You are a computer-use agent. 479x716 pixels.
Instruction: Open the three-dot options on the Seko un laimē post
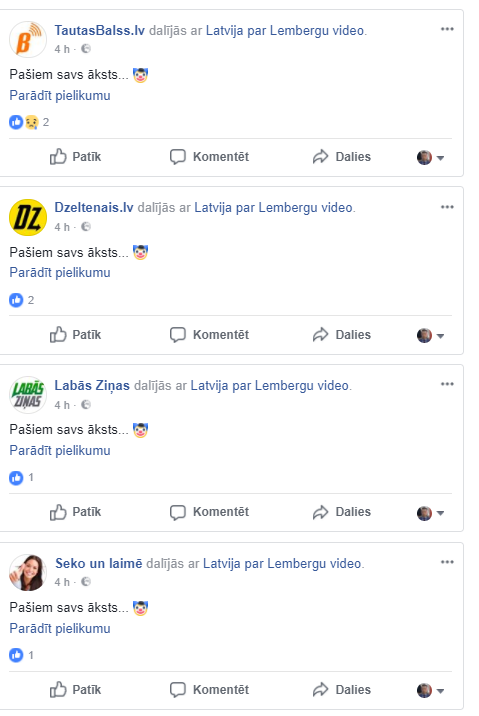coord(447,562)
